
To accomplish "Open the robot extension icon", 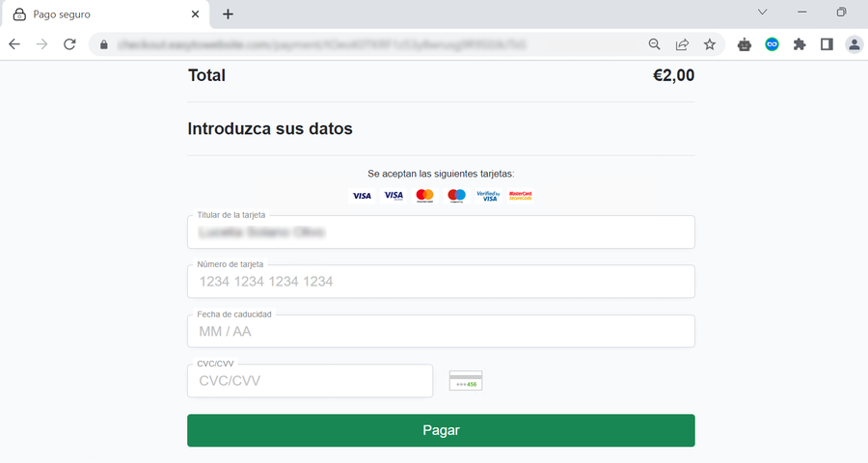I will tap(745, 44).
